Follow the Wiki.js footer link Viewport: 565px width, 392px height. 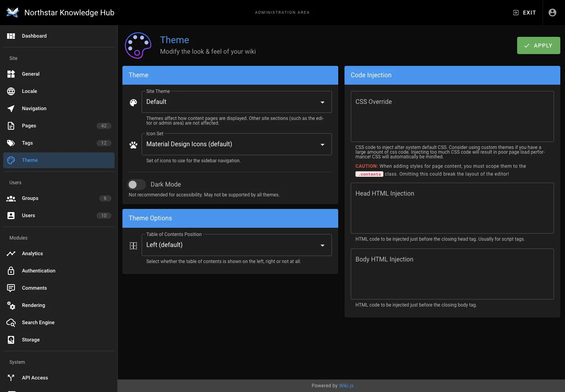click(346, 386)
